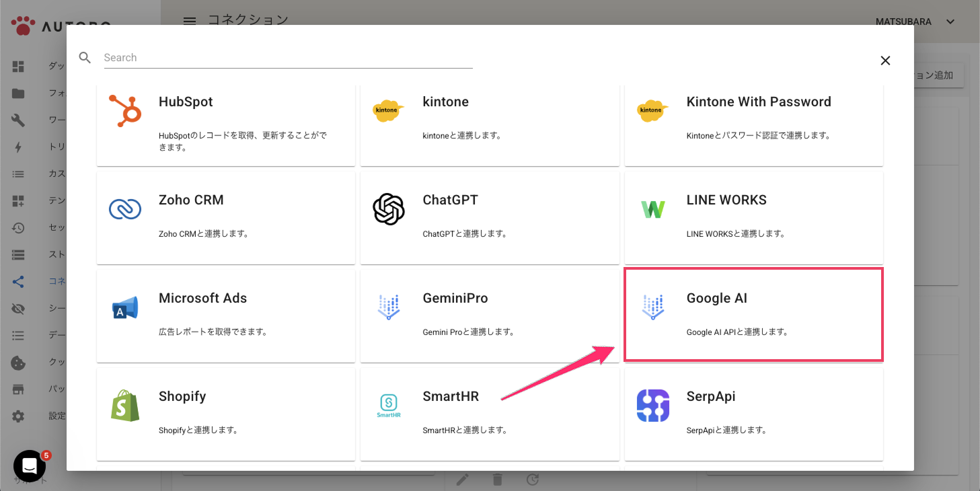Click the LINE WORKS green W logo
Image resolution: width=980 pixels, height=491 pixels.
coord(653,210)
